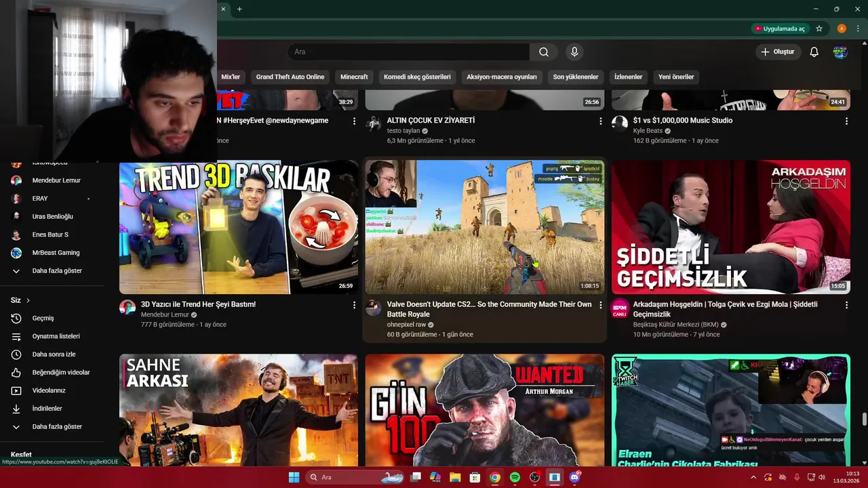Open Mendebur Lemur channel avatar under 3D video
The width and height of the screenshot is (868, 488).
pyautogui.click(x=127, y=307)
